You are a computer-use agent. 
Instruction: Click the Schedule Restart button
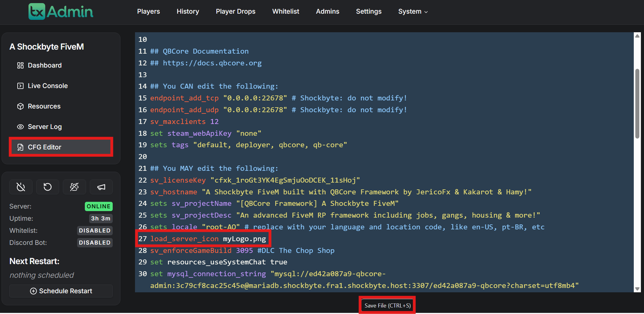click(61, 291)
